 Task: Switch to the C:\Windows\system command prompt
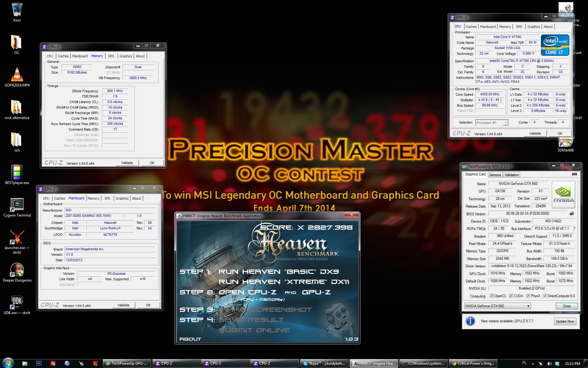coord(423,363)
